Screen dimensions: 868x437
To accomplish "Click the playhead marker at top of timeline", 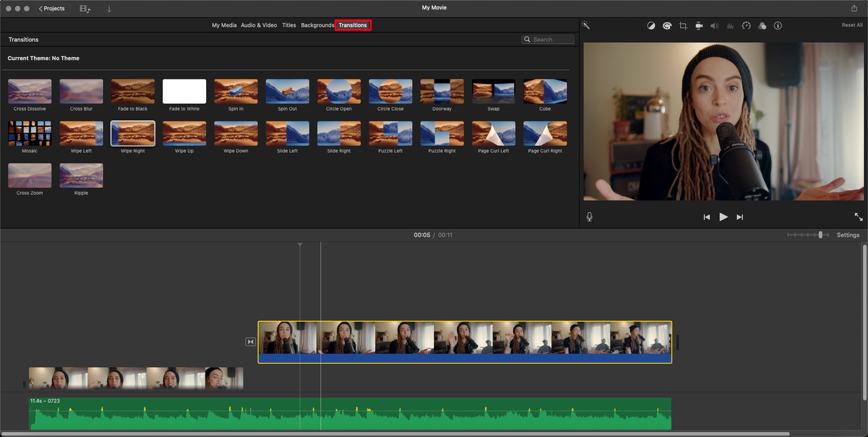I will (300, 244).
